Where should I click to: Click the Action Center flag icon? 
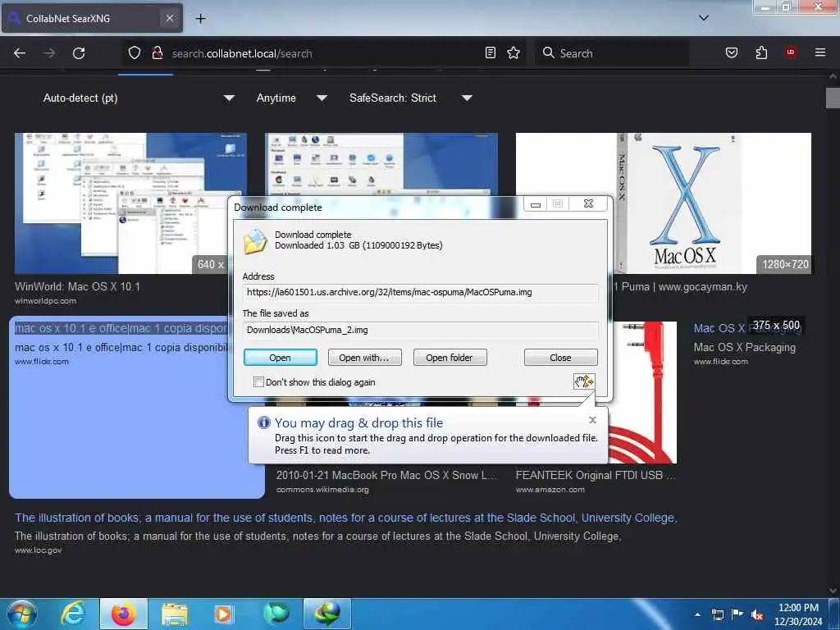pos(737,614)
